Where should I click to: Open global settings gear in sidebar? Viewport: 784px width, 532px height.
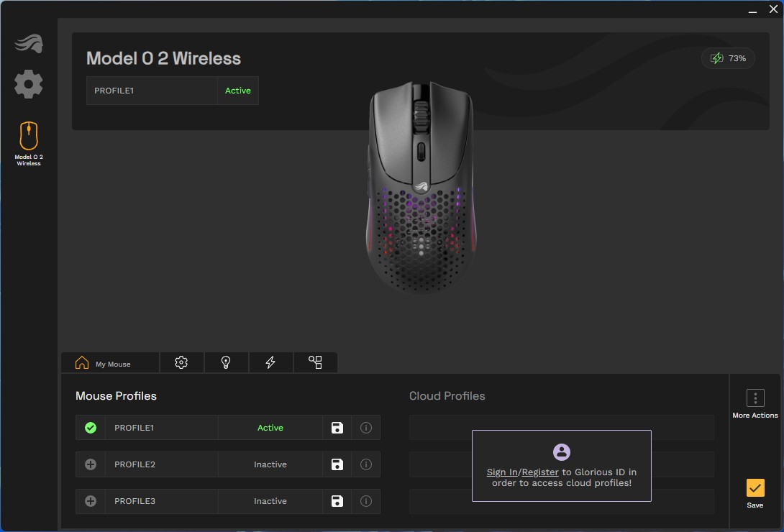point(29,85)
